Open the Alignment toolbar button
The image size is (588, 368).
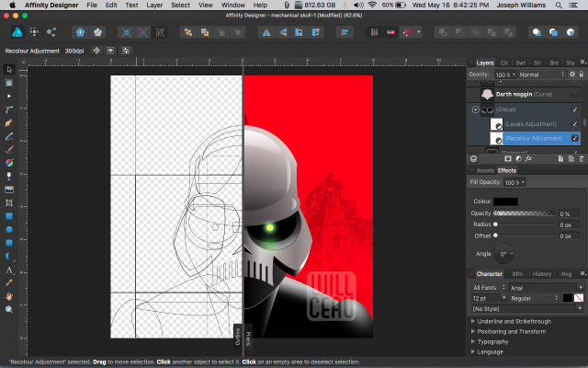pos(345,32)
